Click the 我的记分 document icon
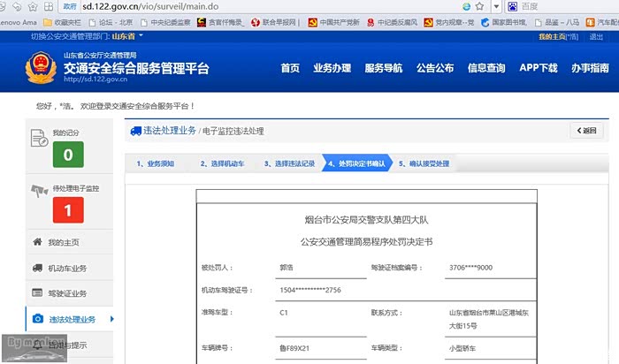 click(39, 137)
